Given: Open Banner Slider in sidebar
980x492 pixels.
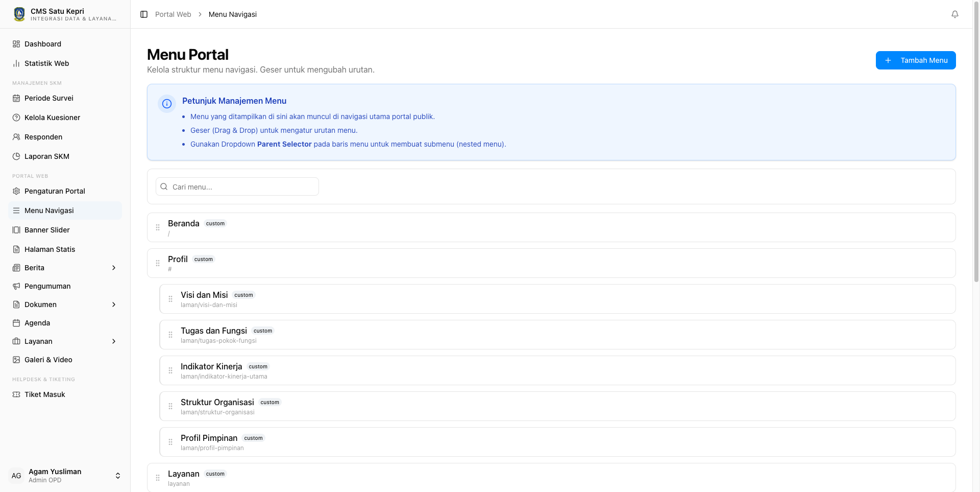Looking at the screenshot, I should click(x=65, y=230).
